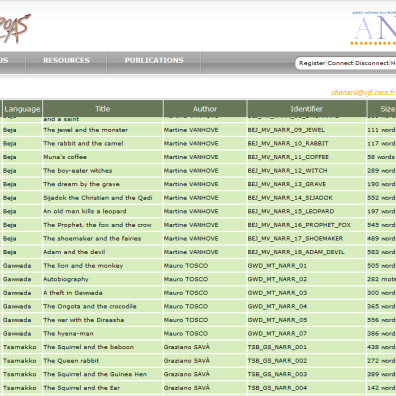Select 'Muna's coffee' title
The image size is (396, 396).
(x=65, y=157)
